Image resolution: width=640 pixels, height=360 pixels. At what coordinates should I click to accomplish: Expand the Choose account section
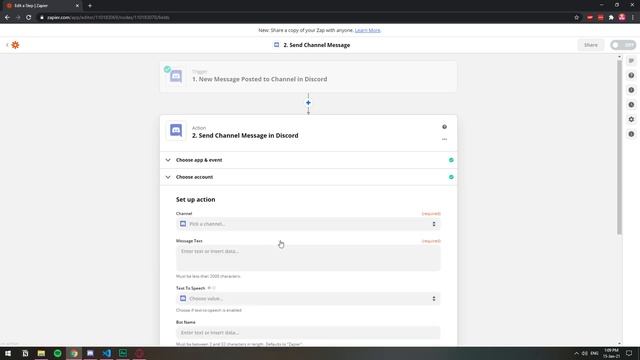[x=308, y=177]
